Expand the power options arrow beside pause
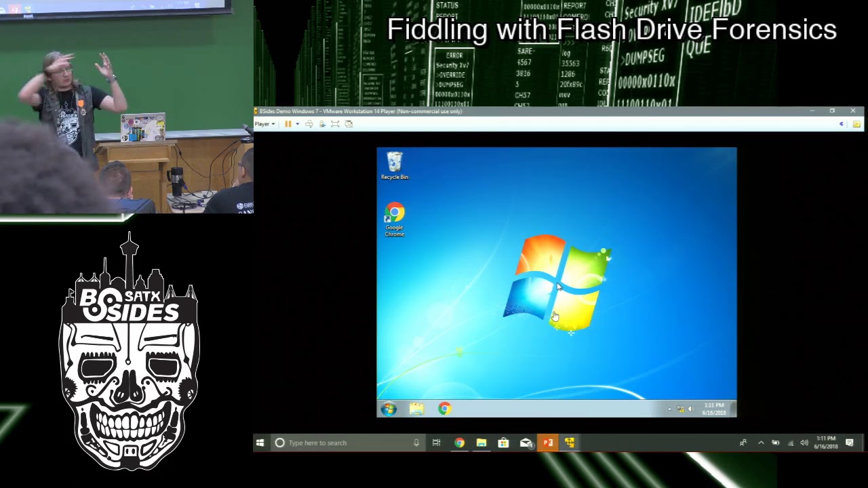This screenshot has width=868, height=488. pyautogui.click(x=297, y=124)
